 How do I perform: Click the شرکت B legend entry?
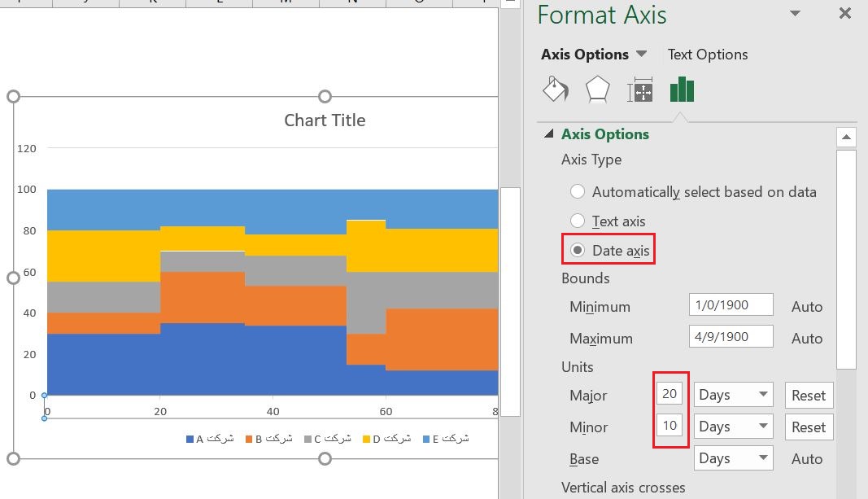click(269, 439)
